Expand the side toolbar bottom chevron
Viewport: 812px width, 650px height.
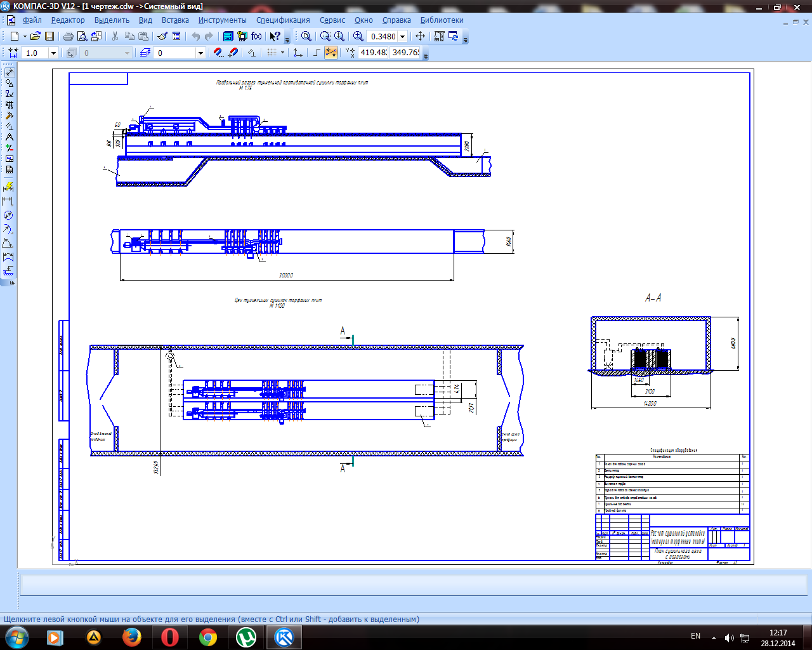[12, 283]
